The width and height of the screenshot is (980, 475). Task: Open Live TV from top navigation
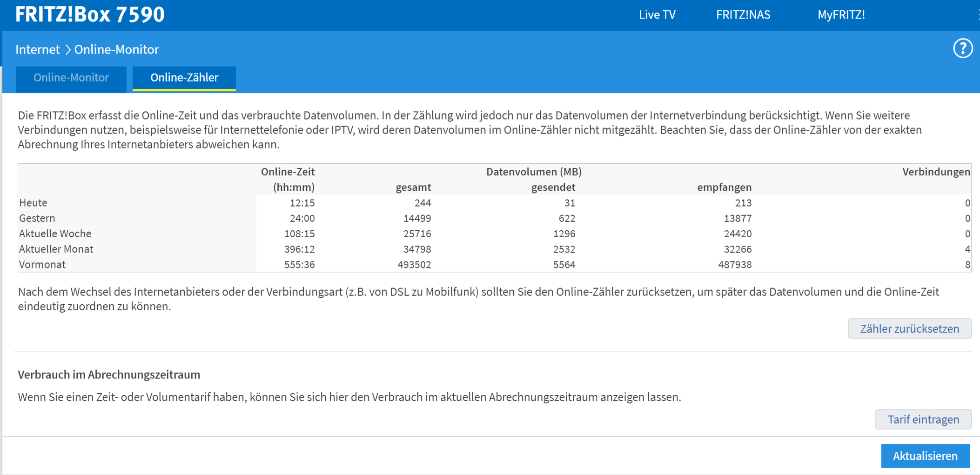657,15
